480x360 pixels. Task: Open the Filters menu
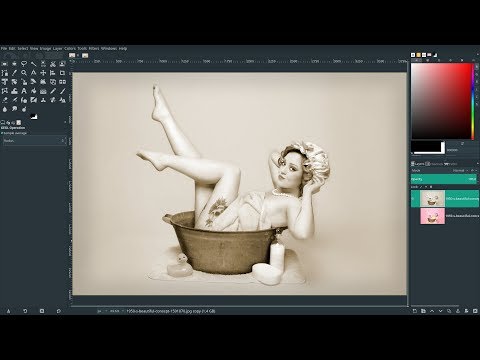94,48
